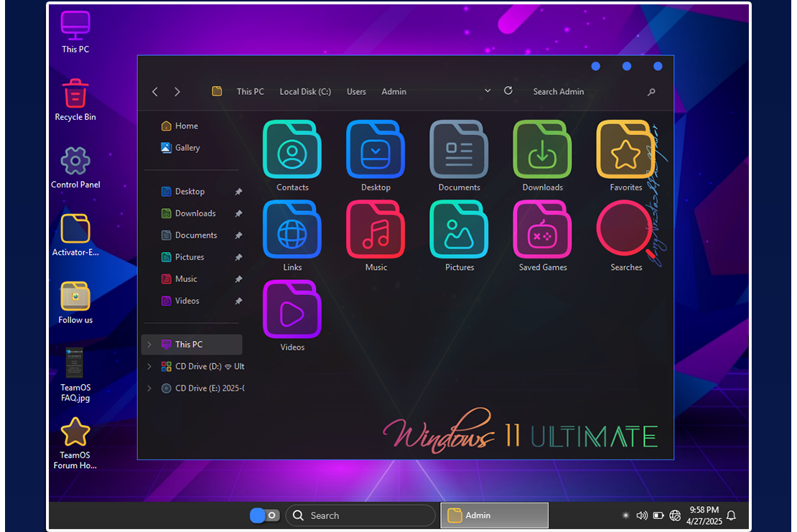
Task: Expand the This PC tree node
Action: (x=149, y=345)
